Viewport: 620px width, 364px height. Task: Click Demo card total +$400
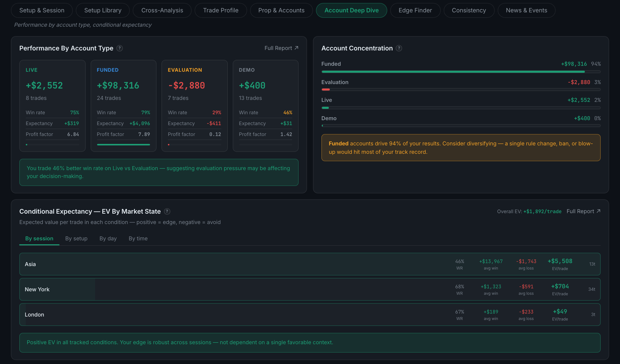point(252,85)
